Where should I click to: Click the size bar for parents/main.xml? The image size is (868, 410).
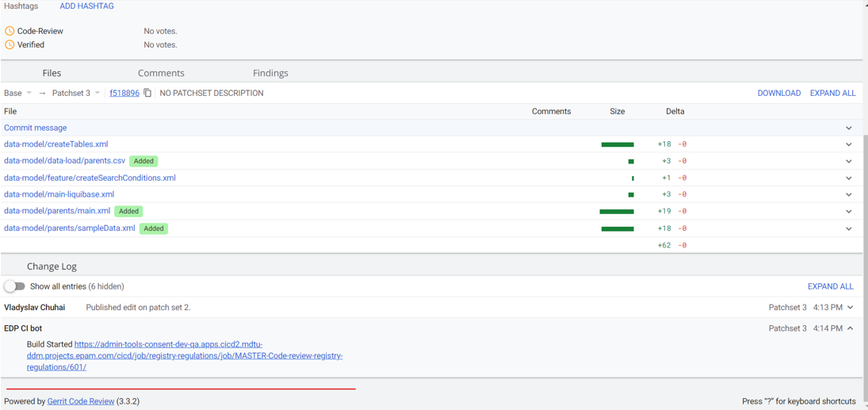pyautogui.click(x=617, y=211)
